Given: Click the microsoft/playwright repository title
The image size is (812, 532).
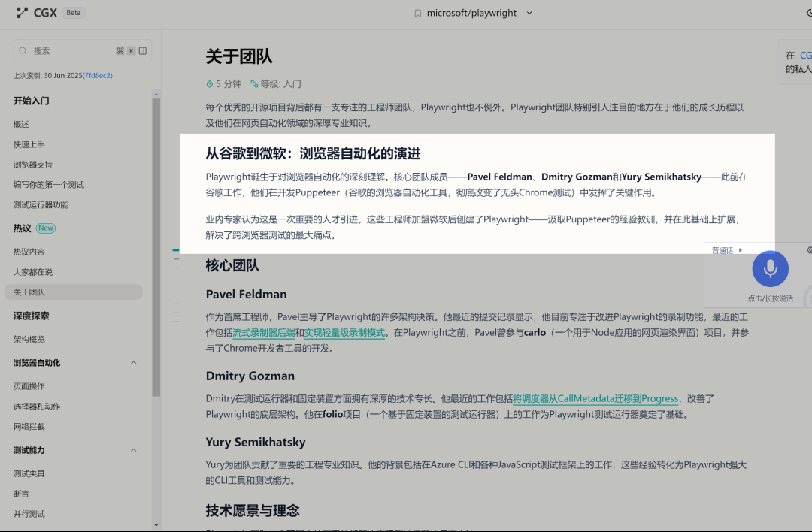Looking at the screenshot, I should click(x=471, y=13).
